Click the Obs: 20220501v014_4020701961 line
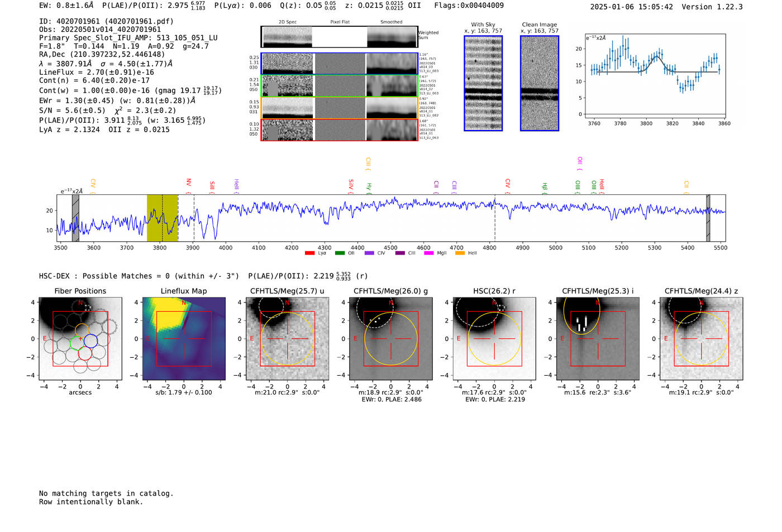The width and height of the screenshot is (782, 532). (x=100, y=30)
